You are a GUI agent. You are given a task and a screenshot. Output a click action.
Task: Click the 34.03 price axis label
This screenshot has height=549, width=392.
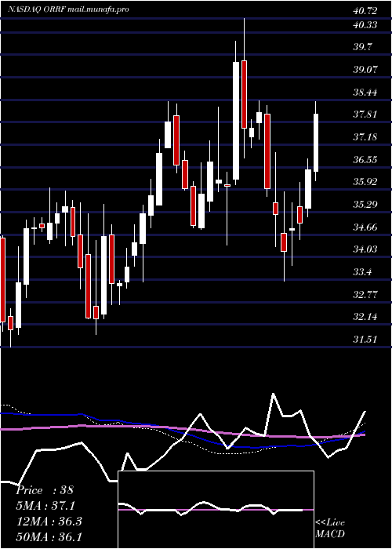click(365, 249)
